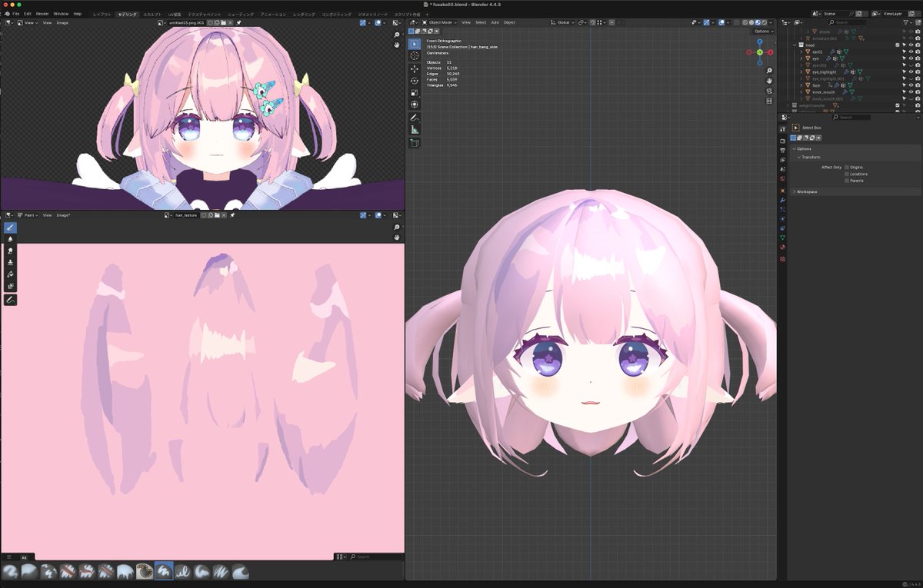Open the outliner filter dropdown
Viewport: 923px width, 588px height.
point(908,22)
